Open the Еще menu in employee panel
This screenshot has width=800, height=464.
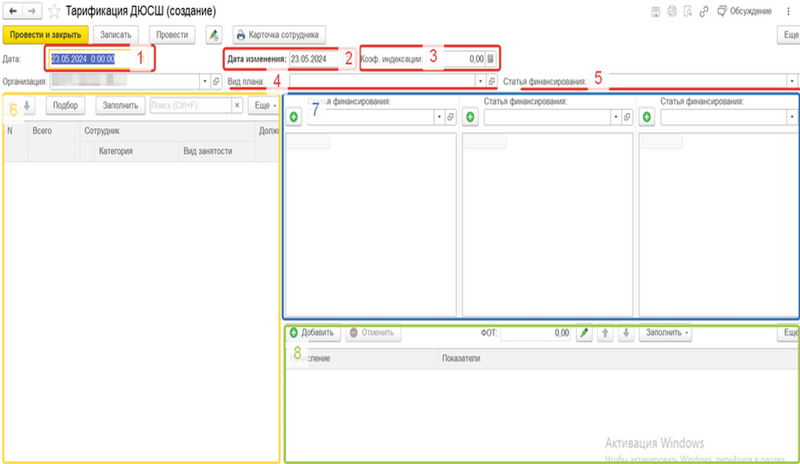tap(264, 104)
